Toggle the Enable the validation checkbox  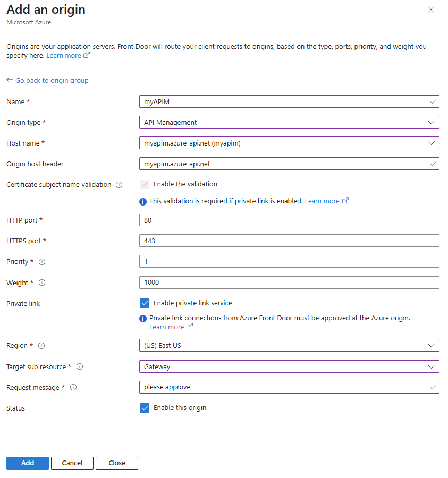(145, 184)
